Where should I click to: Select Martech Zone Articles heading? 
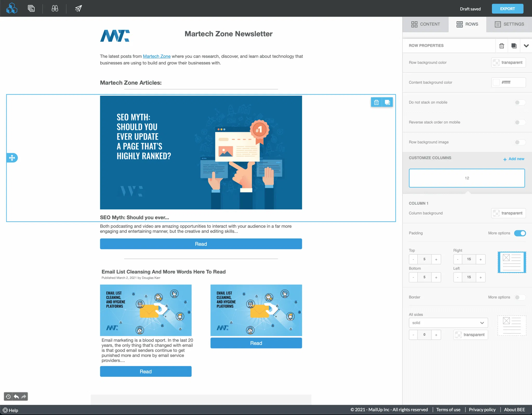click(131, 83)
